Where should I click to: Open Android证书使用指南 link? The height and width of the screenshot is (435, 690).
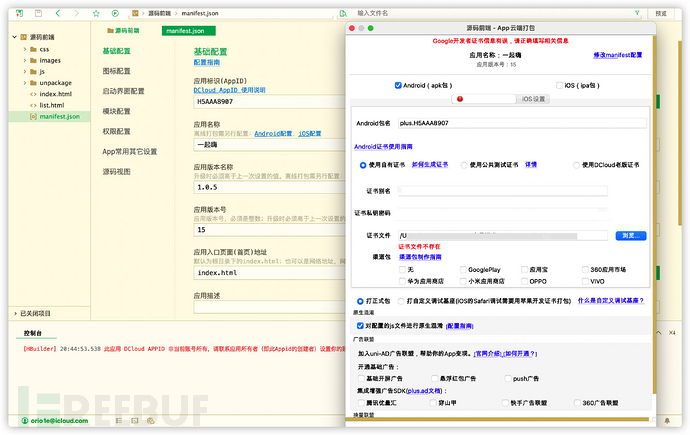[383, 146]
